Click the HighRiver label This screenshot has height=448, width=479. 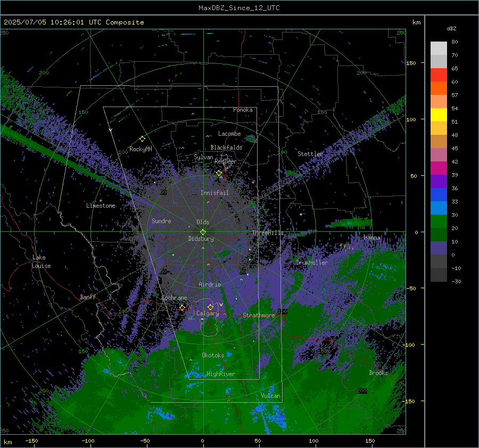[221, 374]
